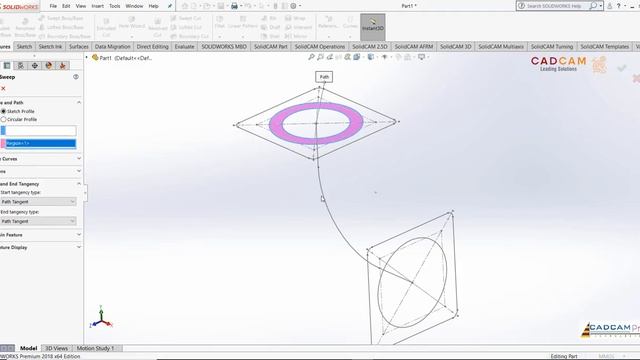Screen dimensions: 640x360
Task: Switch to the SolidCAM Part tab
Action: coord(271,47)
